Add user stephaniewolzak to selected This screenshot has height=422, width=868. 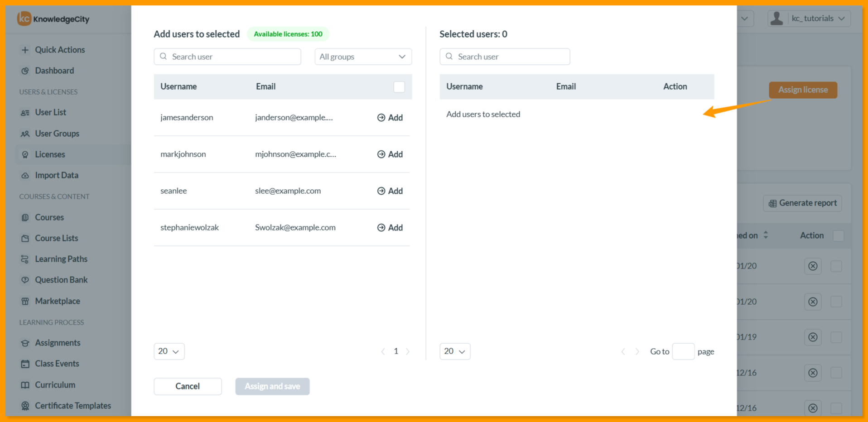tap(390, 227)
